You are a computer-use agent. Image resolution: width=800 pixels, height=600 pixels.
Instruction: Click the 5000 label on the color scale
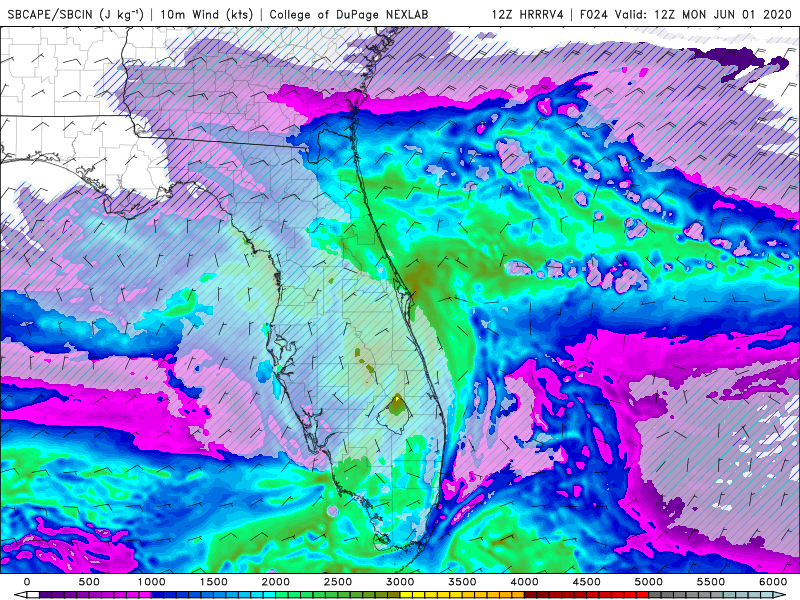point(649,582)
